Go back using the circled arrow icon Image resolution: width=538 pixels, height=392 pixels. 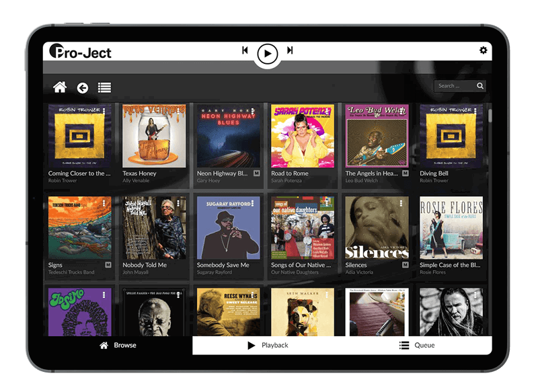(82, 88)
